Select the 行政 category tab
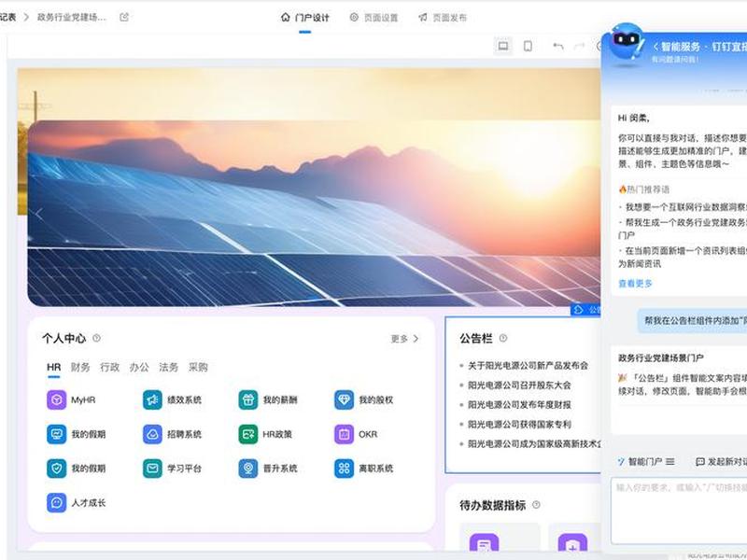747x560 pixels. tap(109, 367)
